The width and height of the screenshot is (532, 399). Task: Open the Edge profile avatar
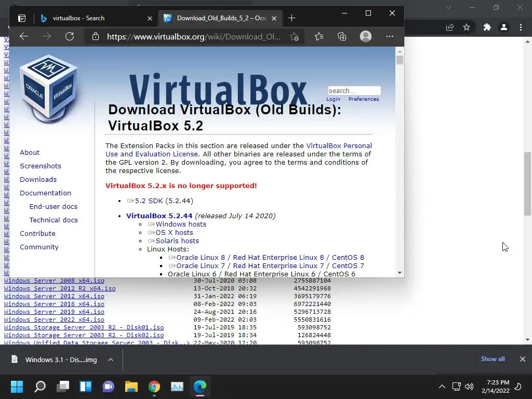tap(365, 36)
